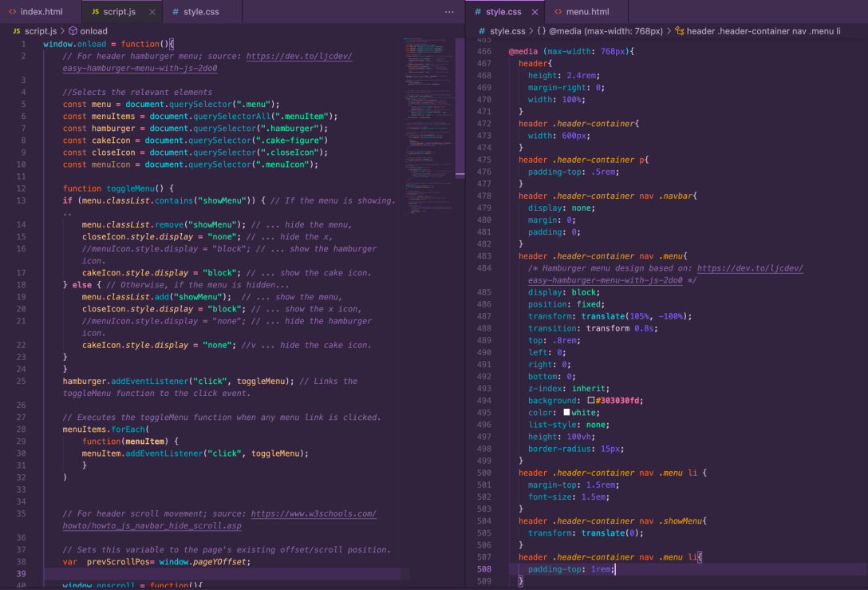Open the menu.html tab

pyautogui.click(x=587, y=12)
